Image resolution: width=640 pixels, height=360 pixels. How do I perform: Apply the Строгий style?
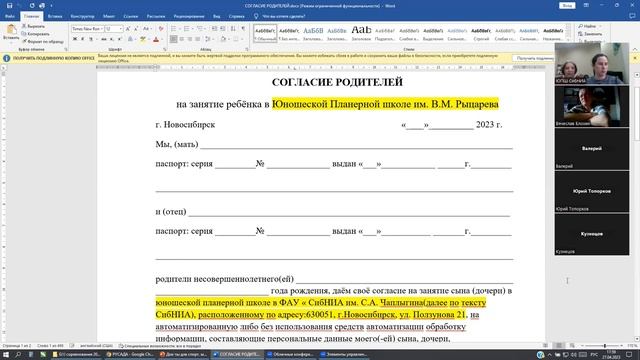tap(481, 33)
